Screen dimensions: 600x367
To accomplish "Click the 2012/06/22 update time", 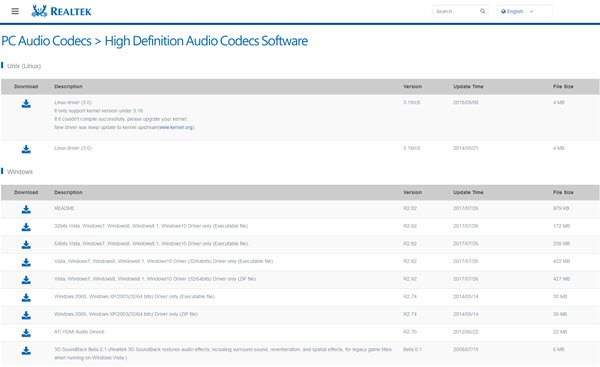I will (x=466, y=331).
